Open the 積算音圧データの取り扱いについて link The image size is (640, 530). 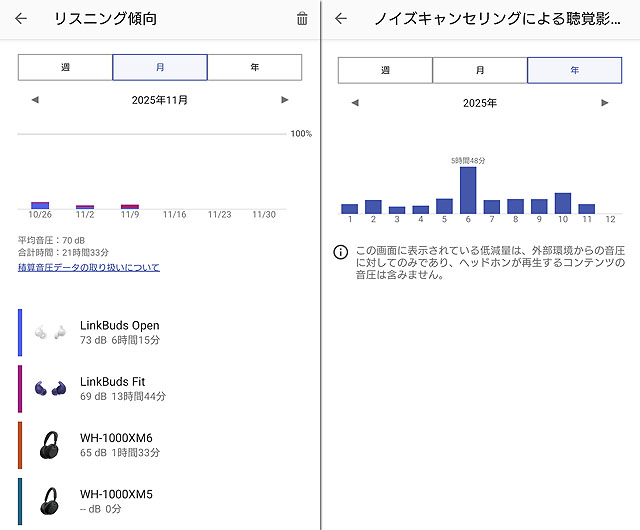[88, 268]
